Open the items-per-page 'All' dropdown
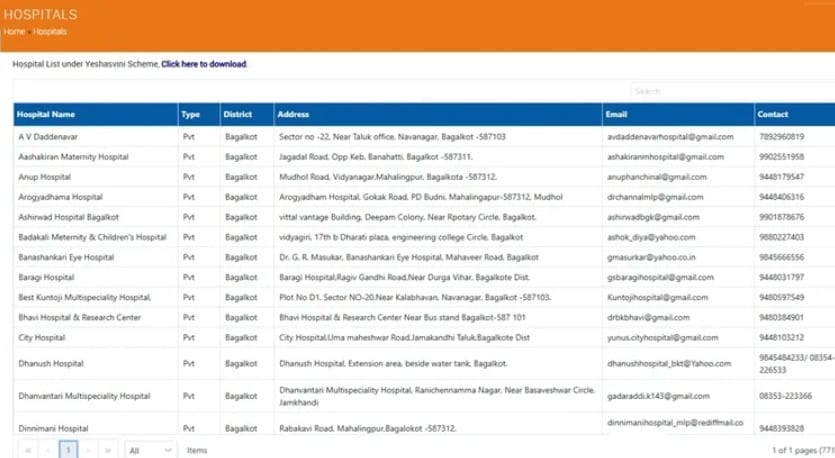This screenshot has height=458, width=835. (151, 451)
